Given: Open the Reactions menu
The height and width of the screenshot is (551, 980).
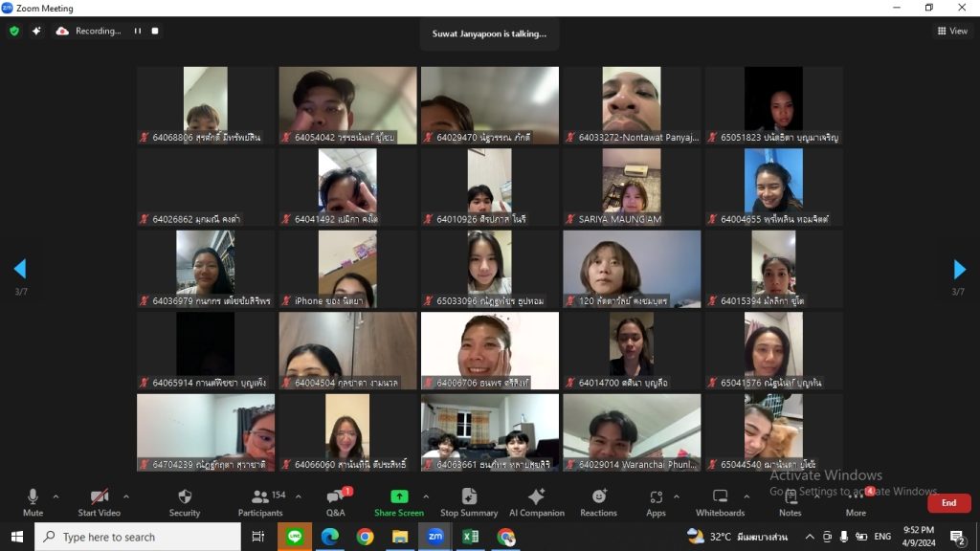Looking at the screenshot, I should tap(598, 502).
